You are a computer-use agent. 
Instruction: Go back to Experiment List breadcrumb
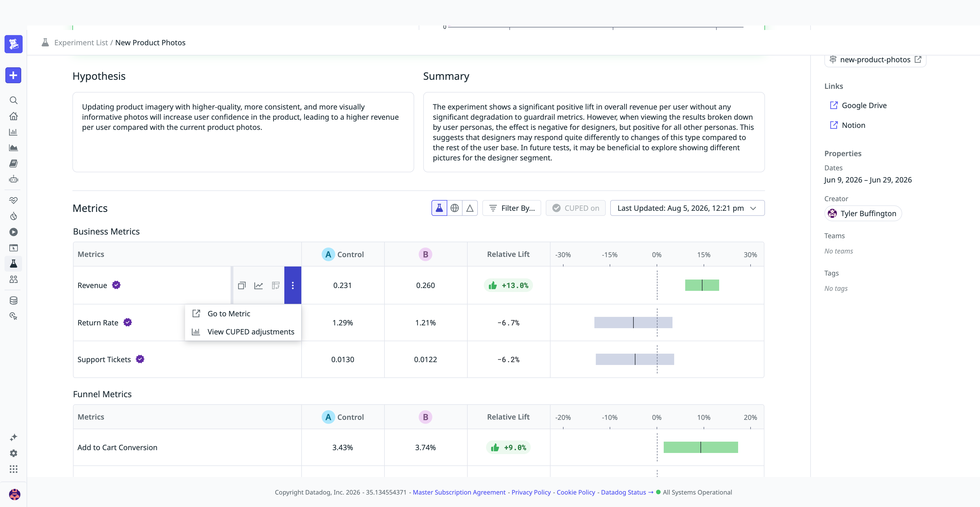pos(81,43)
